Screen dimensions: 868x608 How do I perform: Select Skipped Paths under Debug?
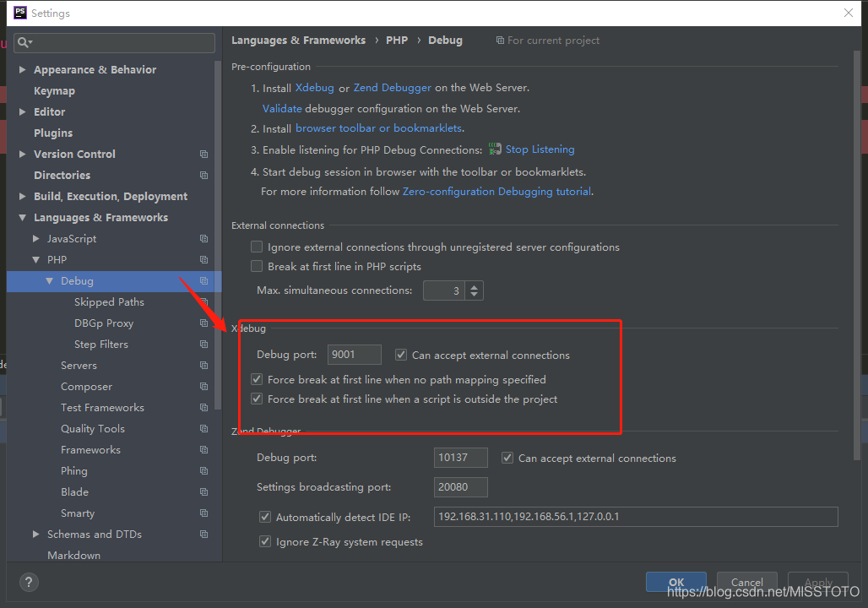coord(109,301)
